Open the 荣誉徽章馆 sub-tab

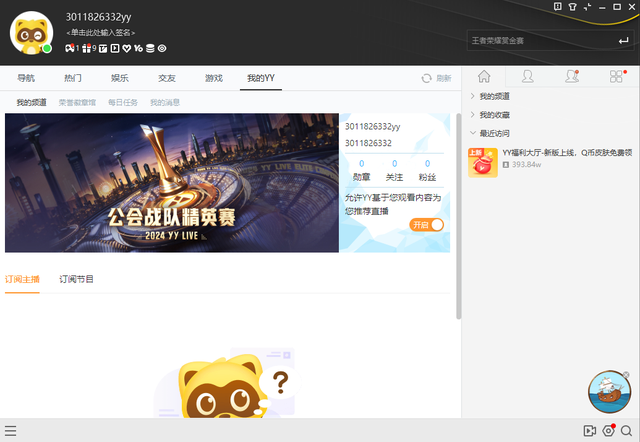pos(77,102)
